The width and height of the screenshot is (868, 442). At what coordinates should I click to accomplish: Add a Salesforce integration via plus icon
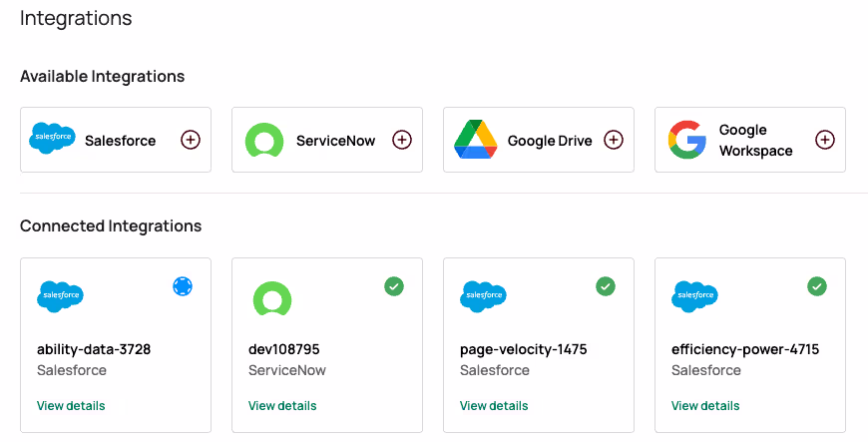click(x=191, y=140)
